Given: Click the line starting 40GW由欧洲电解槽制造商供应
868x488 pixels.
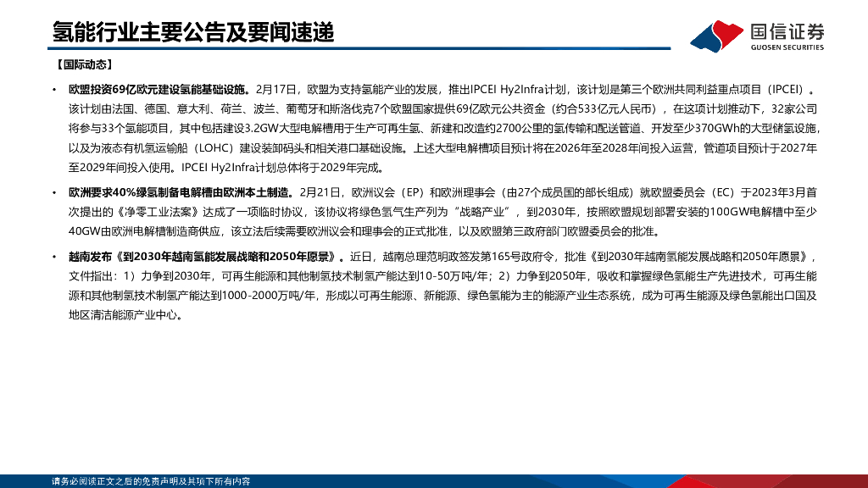Looking at the screenshot, I should tap(364, 231).
